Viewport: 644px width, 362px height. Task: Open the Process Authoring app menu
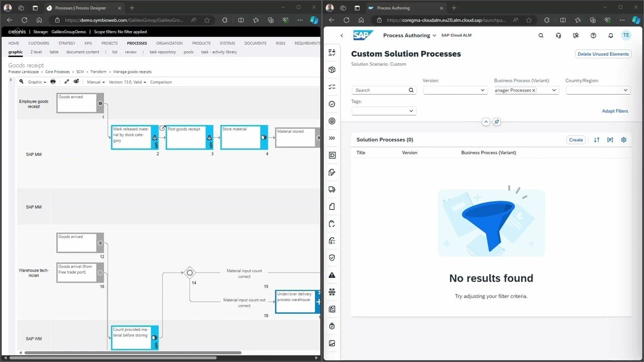(410, 36)
